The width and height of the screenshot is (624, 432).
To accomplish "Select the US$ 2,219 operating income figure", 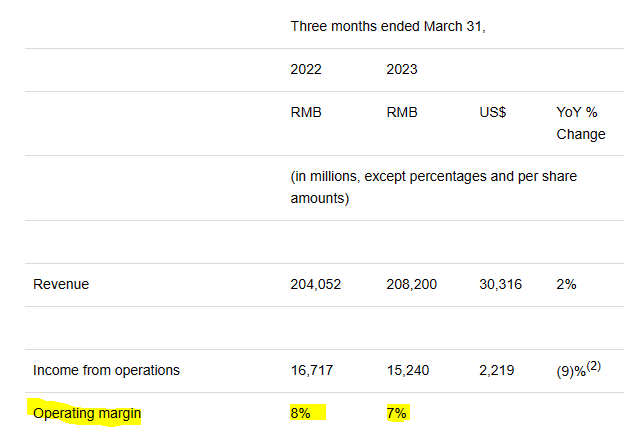I will click(x=497, y=370).
